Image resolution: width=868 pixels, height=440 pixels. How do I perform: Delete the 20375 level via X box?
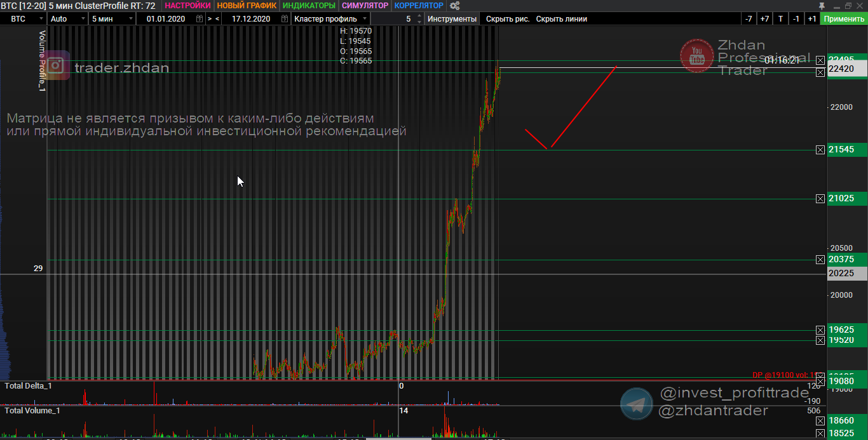[820, 260]
